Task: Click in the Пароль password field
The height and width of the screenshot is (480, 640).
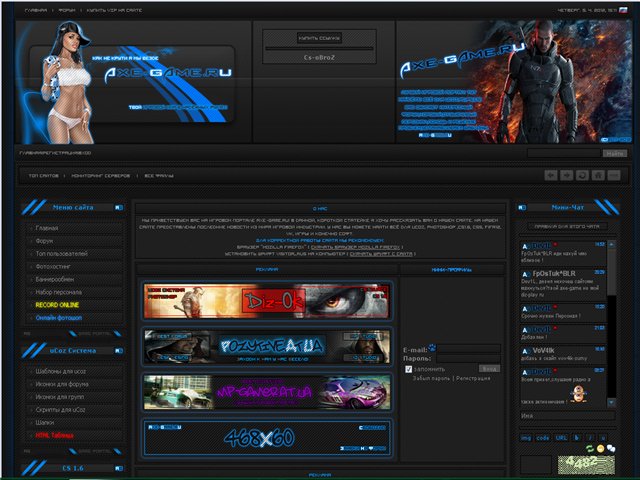Action: tap(469, 359)
